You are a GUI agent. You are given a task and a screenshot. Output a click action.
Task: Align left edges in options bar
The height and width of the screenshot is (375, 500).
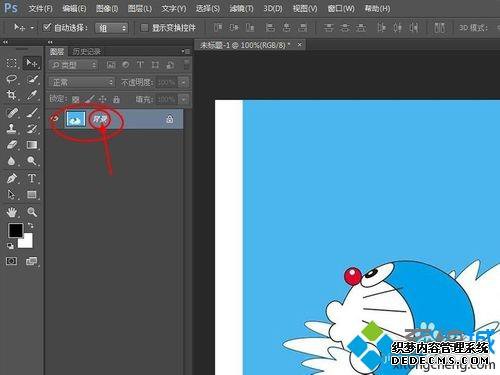[270, 27]
